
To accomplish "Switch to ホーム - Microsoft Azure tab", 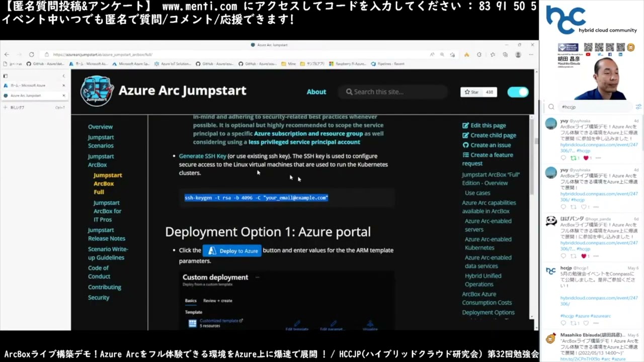I will pos(34,85).
